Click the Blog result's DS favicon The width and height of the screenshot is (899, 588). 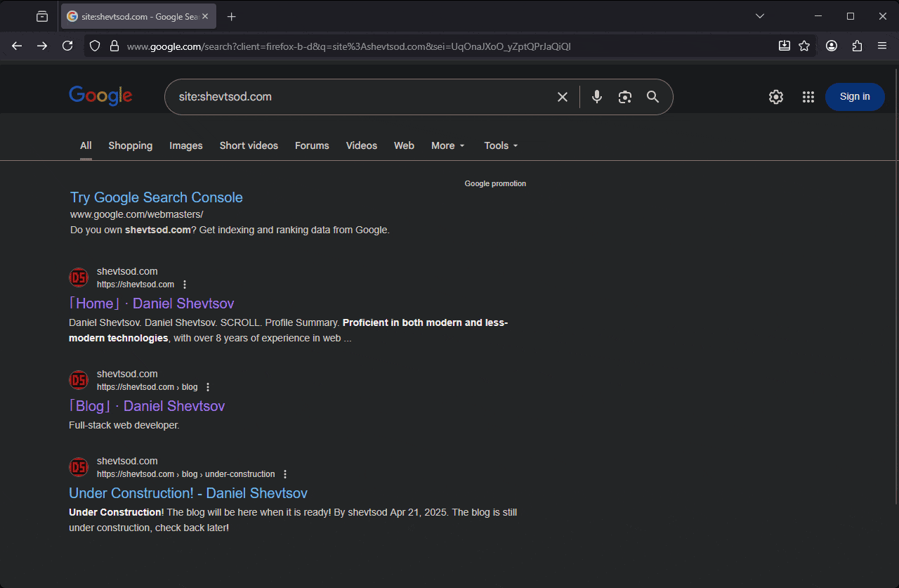(79, 380)
